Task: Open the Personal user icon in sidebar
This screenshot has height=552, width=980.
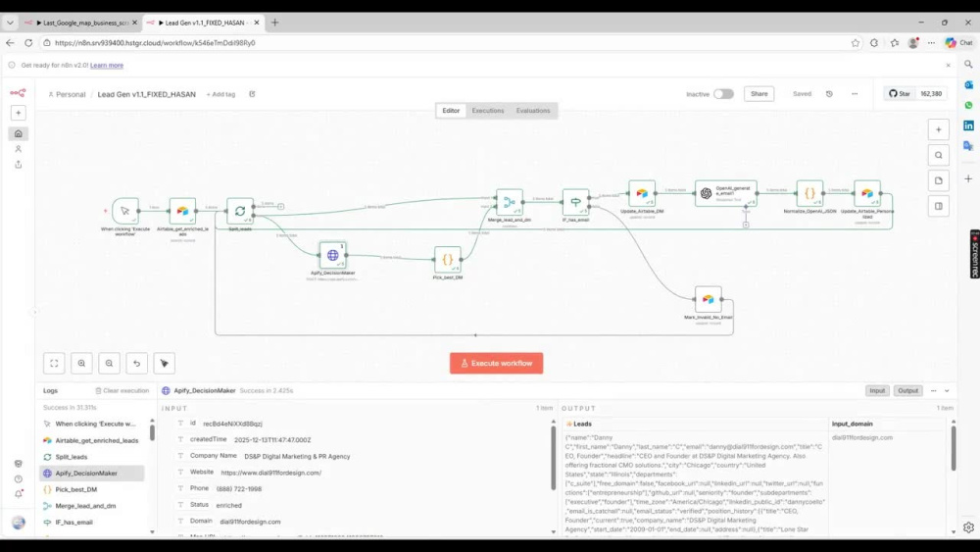Action: click(18, 149)
